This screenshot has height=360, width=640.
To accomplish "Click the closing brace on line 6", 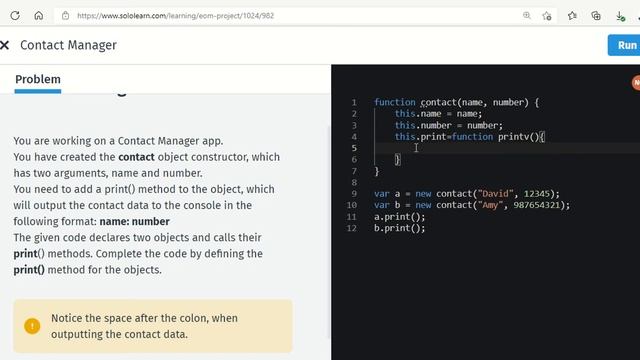I will pyautogui.click(x=398, y=160).
